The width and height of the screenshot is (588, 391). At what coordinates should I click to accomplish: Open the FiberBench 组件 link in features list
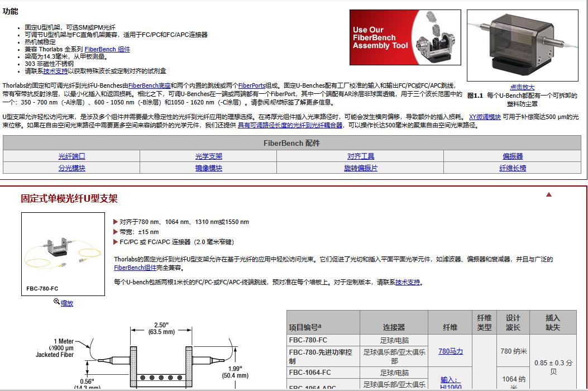(107, 49)
